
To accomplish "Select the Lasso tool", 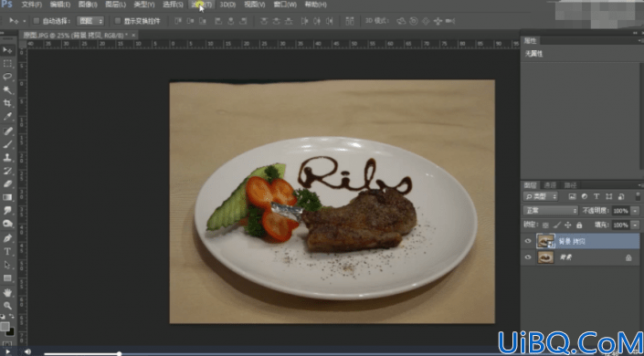I will [x=7, y=77].
